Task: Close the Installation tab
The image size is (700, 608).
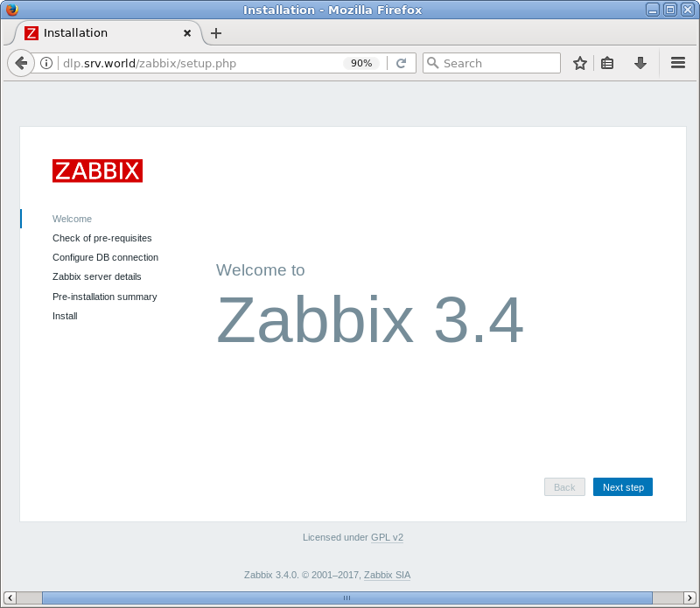Action: pyautogui.click(x=187, y=33)
